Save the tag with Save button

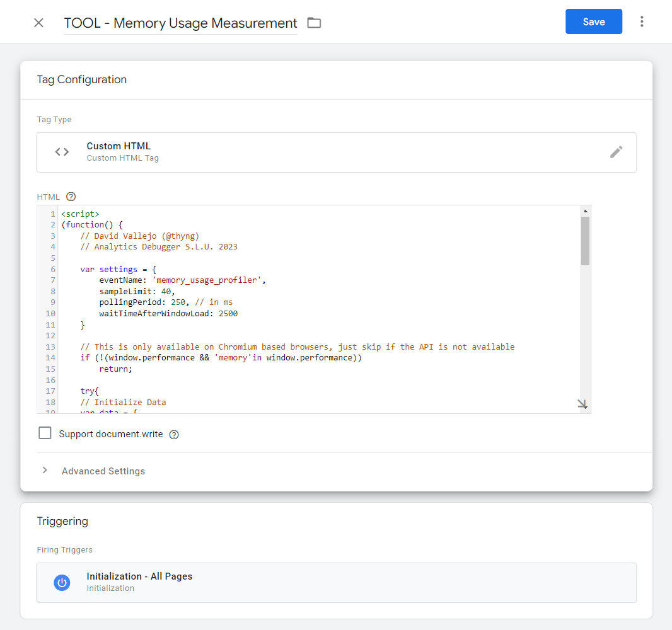593,22
